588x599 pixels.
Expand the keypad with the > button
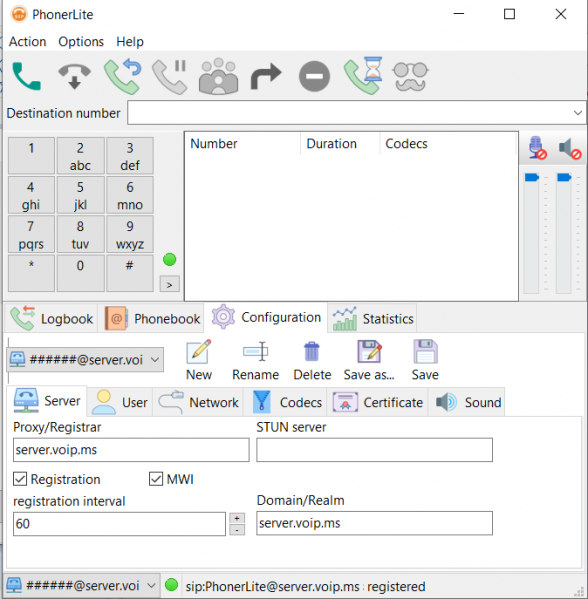pyautogui.click(x=170, y=284)
